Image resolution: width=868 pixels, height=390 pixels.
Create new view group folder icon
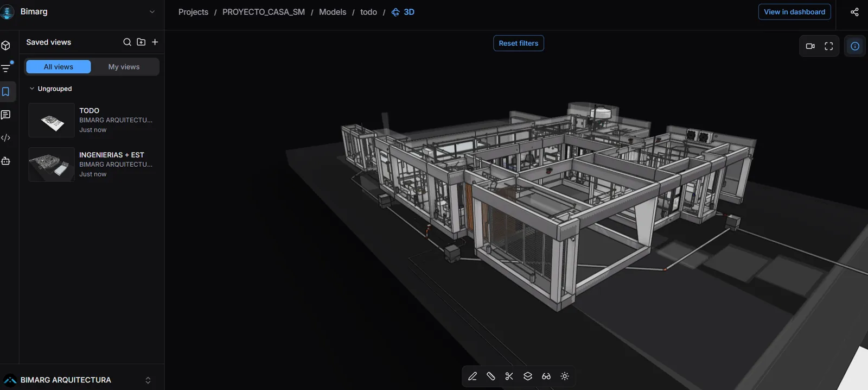(141, 42)
